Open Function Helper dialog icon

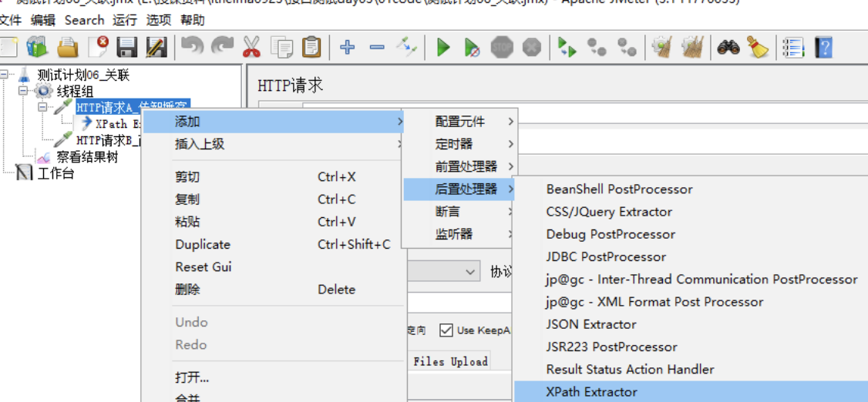[x=793, y=48]
